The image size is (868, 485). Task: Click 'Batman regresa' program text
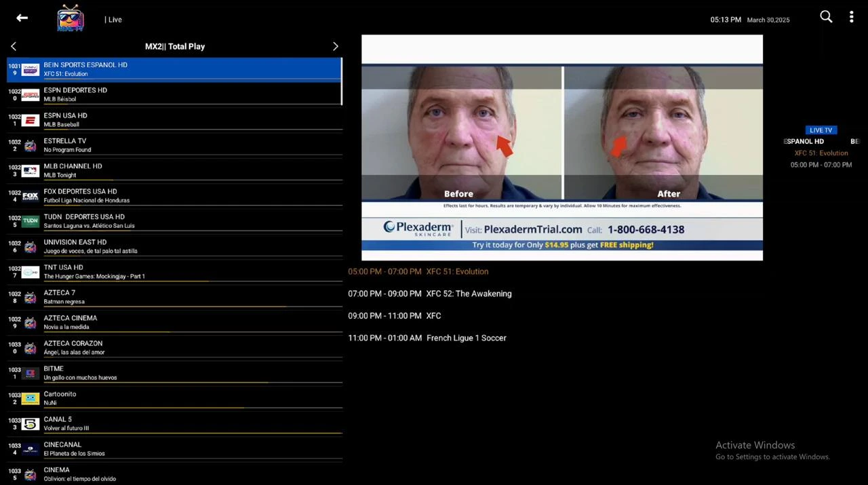click(64, 302)
